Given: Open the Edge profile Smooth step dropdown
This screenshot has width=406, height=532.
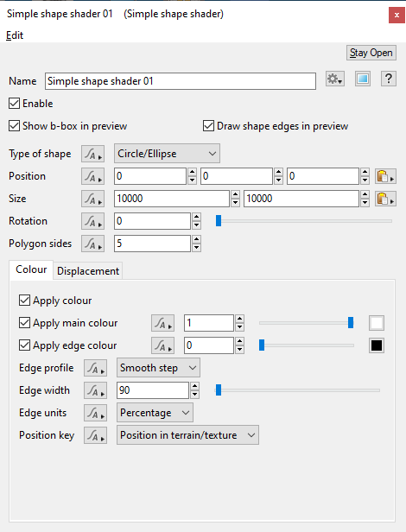Looking at the screenshot, I should pyautogui.click(x=158, y=367).
